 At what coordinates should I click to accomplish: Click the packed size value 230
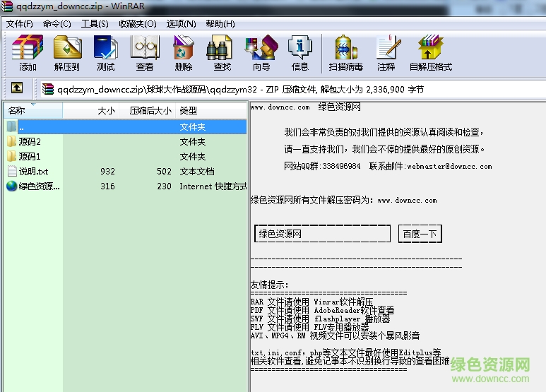164,186
